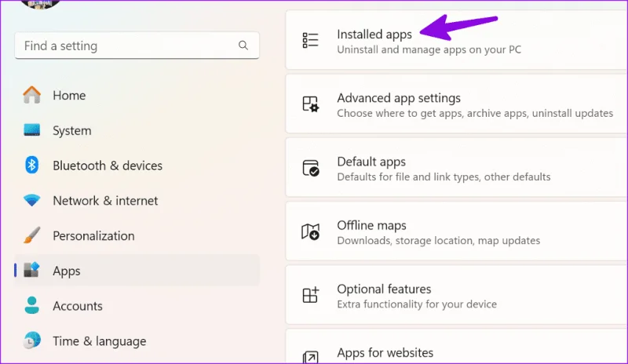Open Network & internet category
The height and width of the screenshot is (364, 628).
tap(137, 200)
